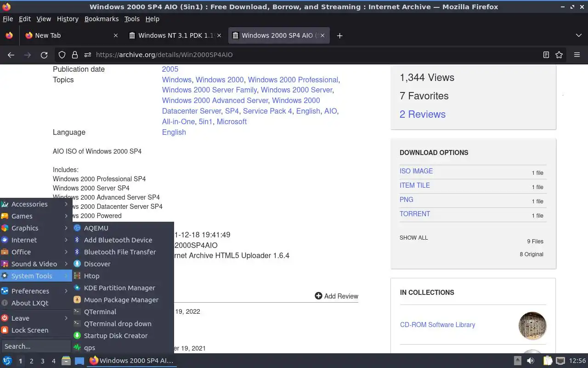Click the Firefox back arrow
Image resolution: width=588 pixels, height=368 pixels.
(11, 55)
